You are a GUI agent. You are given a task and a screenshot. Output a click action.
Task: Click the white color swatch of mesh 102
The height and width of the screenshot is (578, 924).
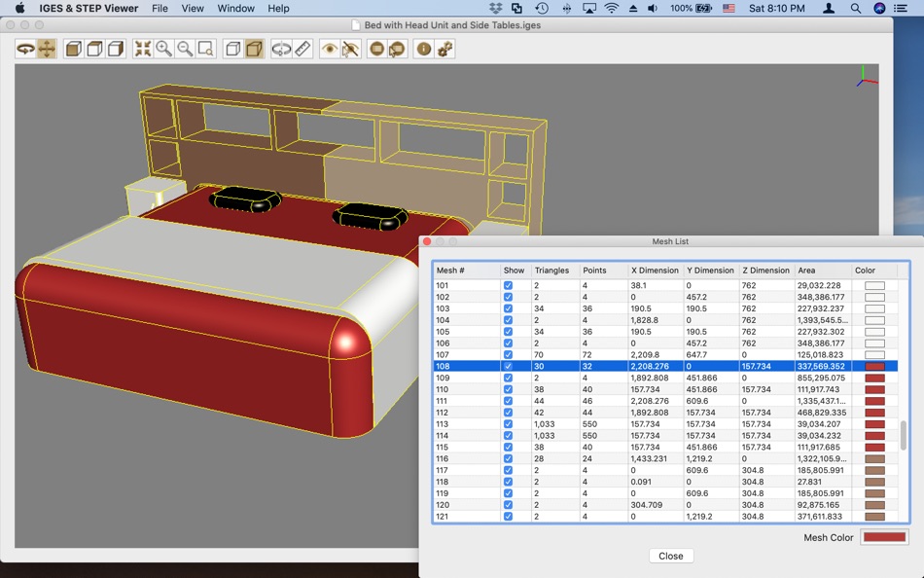tap(874, 297)
